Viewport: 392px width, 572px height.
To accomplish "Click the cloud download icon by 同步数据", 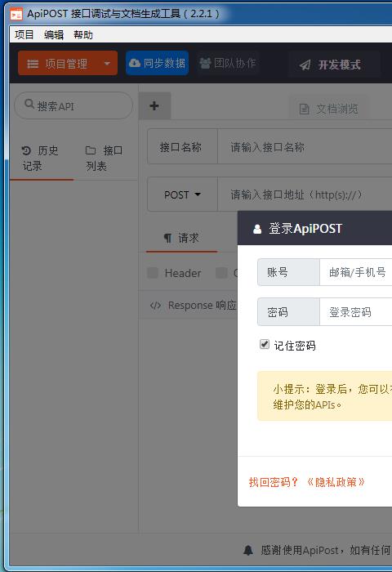I will (x=135, y=63).
